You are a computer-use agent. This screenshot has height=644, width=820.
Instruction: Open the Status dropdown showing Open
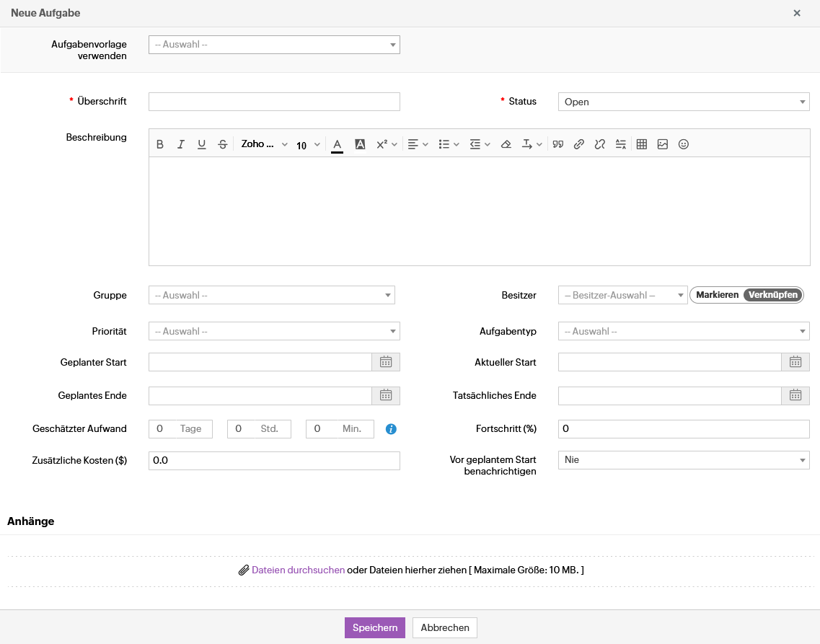tap(684, 102)
